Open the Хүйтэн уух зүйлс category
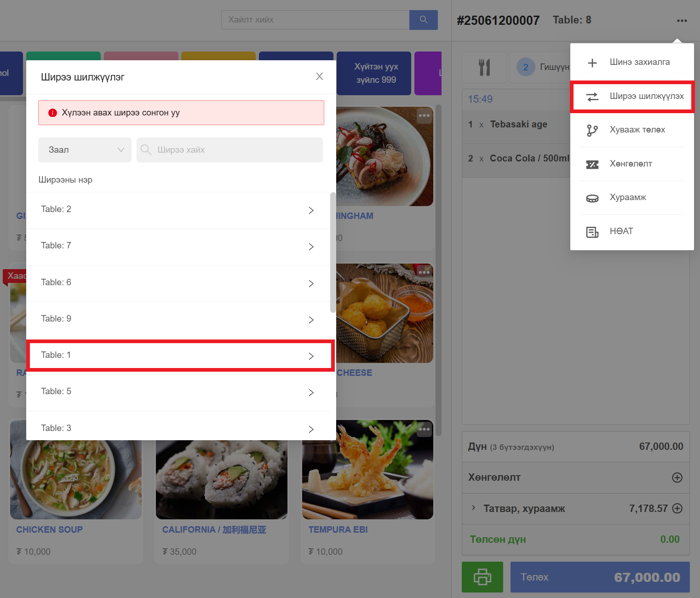The image size is (700, 598). [x=375, y=73]
